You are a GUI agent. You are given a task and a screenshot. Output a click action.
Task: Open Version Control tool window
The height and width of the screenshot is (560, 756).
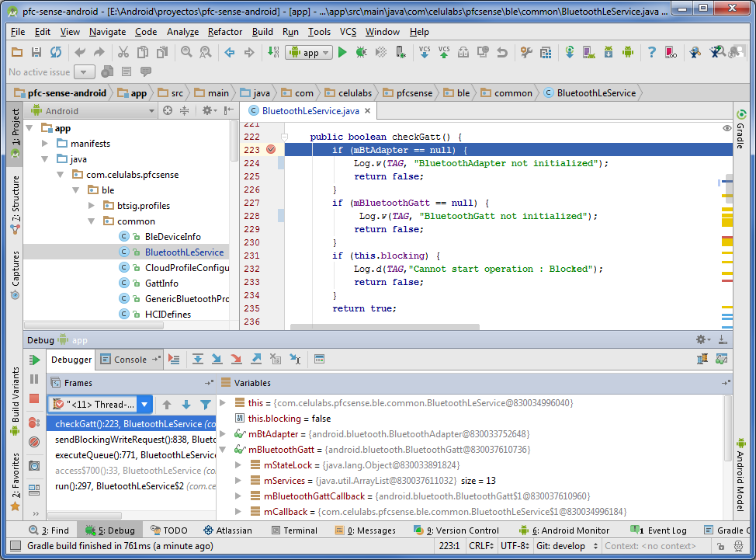tap(456, 530)
